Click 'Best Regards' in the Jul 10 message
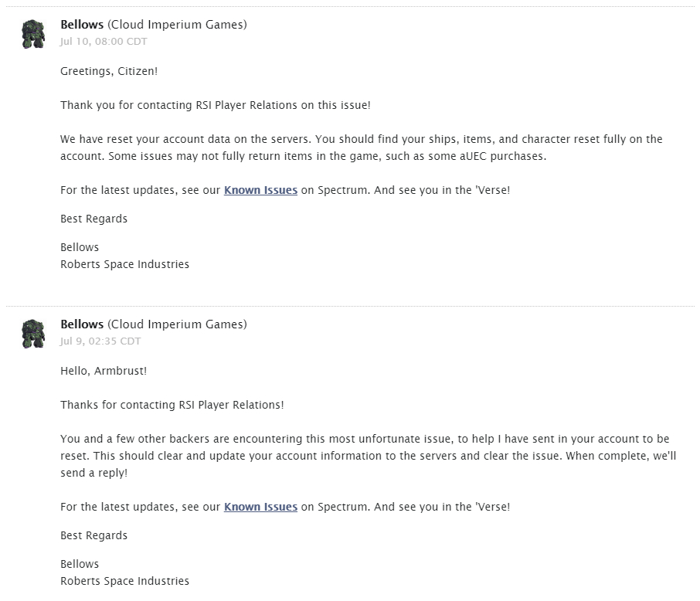Image resolution: width=700 pixels, height=601 pixels. [x=93, y=219]
